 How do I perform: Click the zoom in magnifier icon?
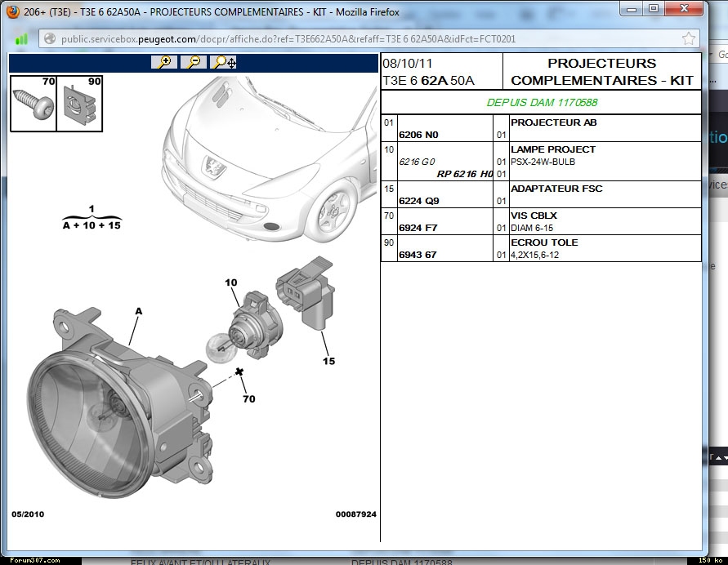click(x=164, y=62)
